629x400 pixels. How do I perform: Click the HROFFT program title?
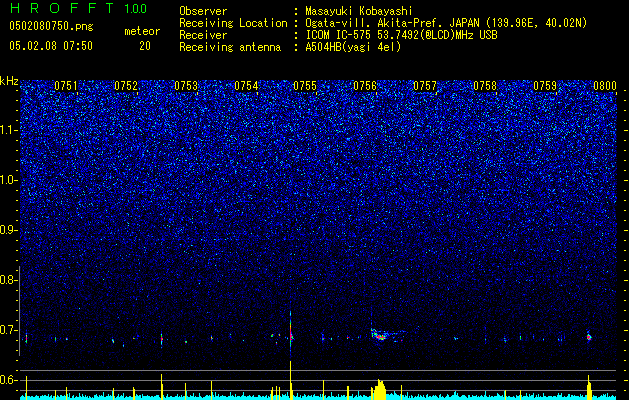[x=62, y=8]
